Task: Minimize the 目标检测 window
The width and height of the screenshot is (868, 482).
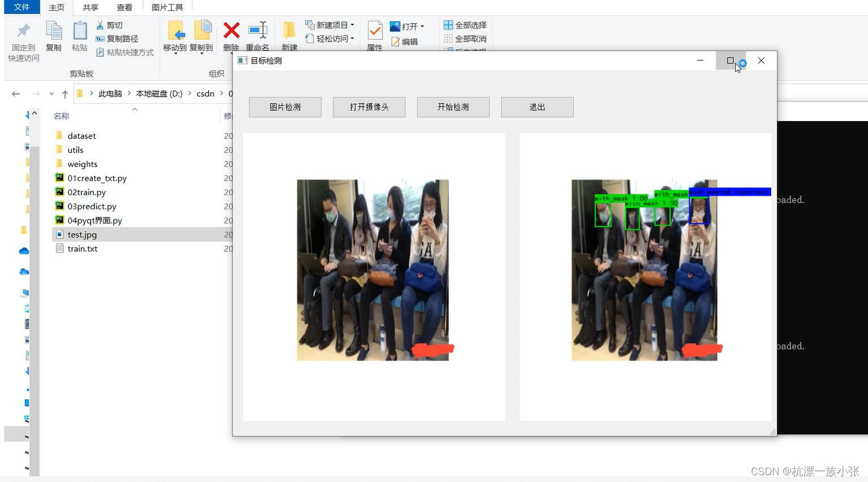Action: point(700,61)
